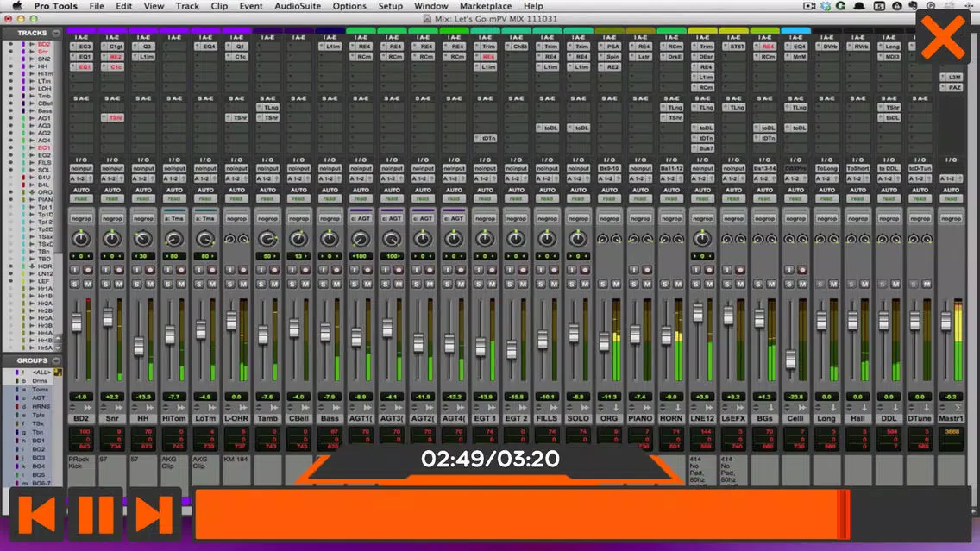Open the Setup menu

pos(390,6)
